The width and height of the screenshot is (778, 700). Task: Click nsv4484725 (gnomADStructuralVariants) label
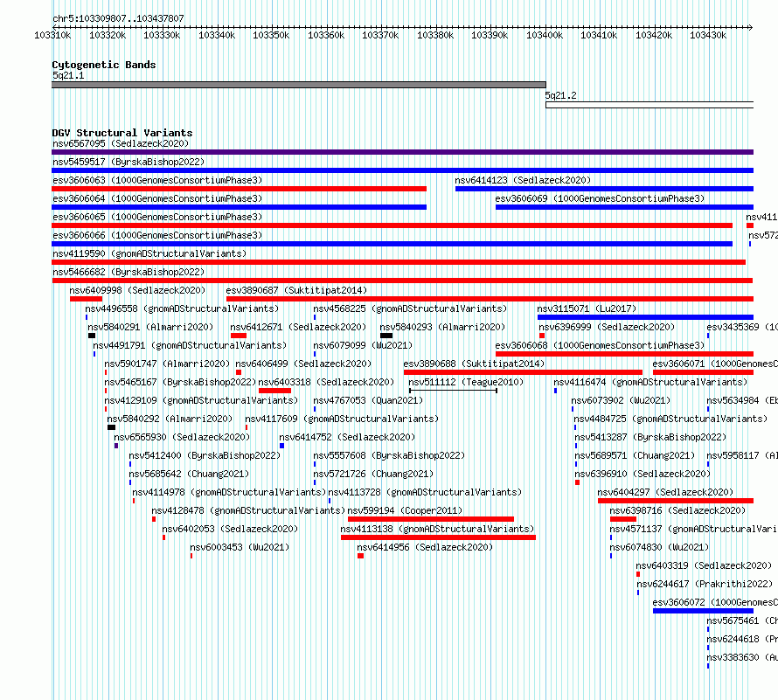(x=670, y=419)
